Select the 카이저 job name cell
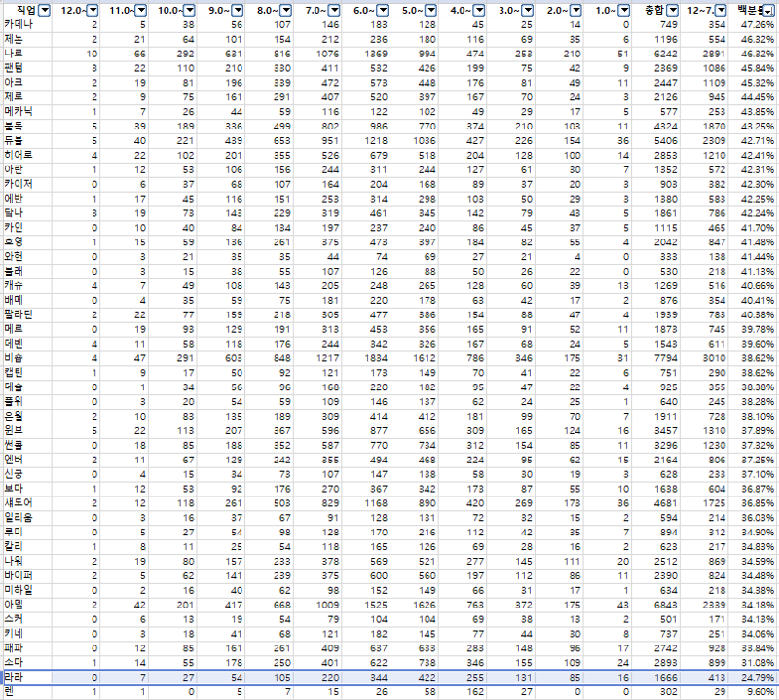779x700 pixels. point(27,184)
